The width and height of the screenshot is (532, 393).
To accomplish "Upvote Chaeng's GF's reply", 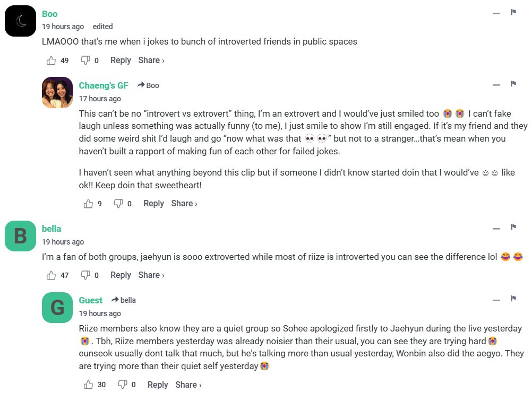I will point(89,204).
